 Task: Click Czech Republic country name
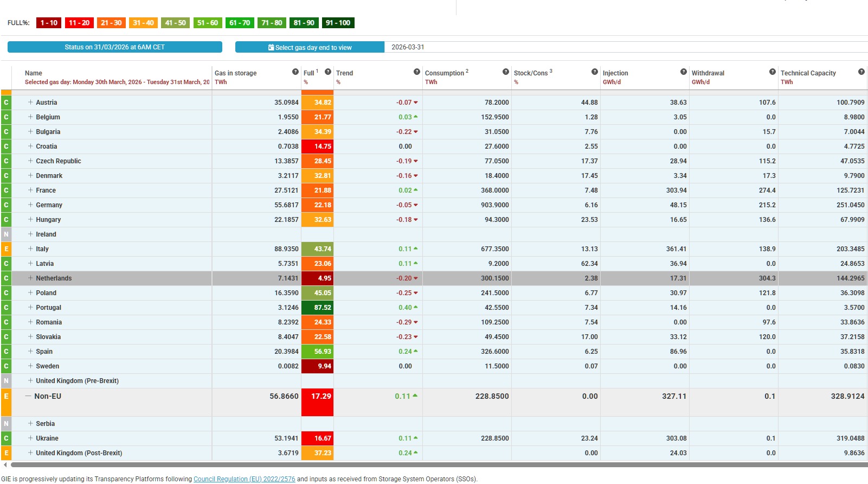(59, 161)
